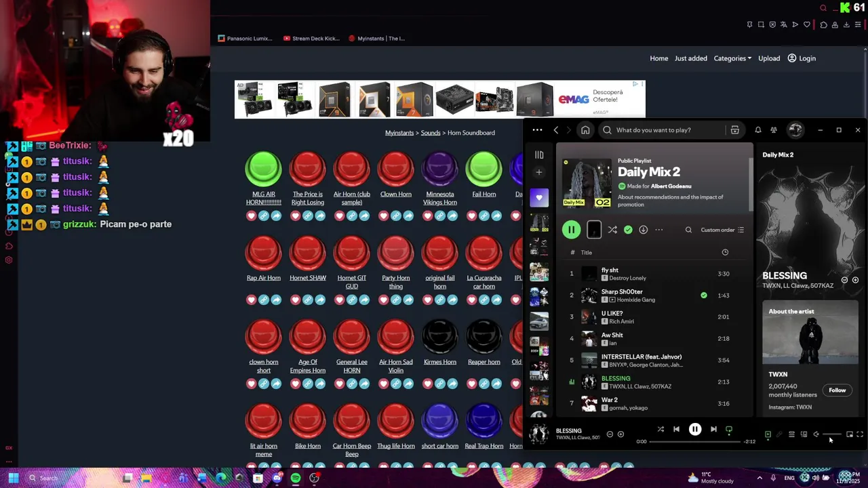Toggle saved checkmark on Sharp Sh00ter

coord(704,296)
